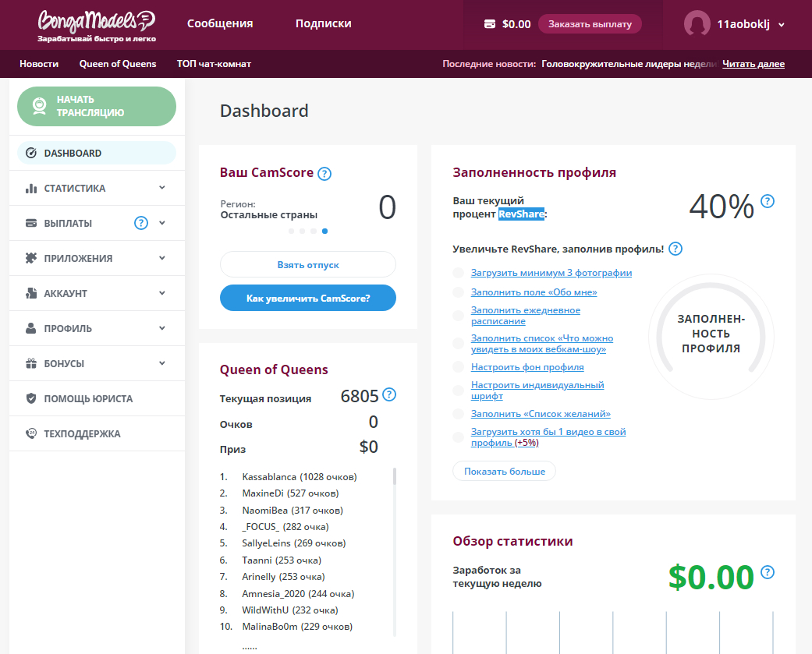Open Подписки in top navigation

(324, 24)
